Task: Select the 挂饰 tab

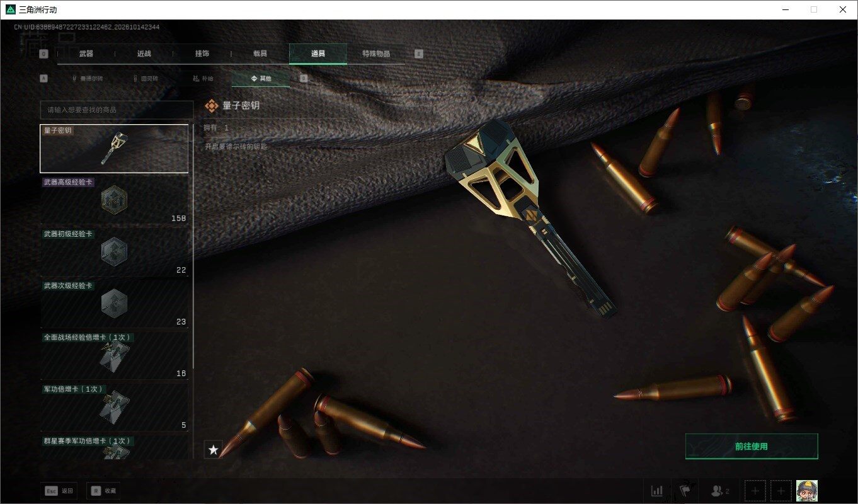Action: coord(202,54)
